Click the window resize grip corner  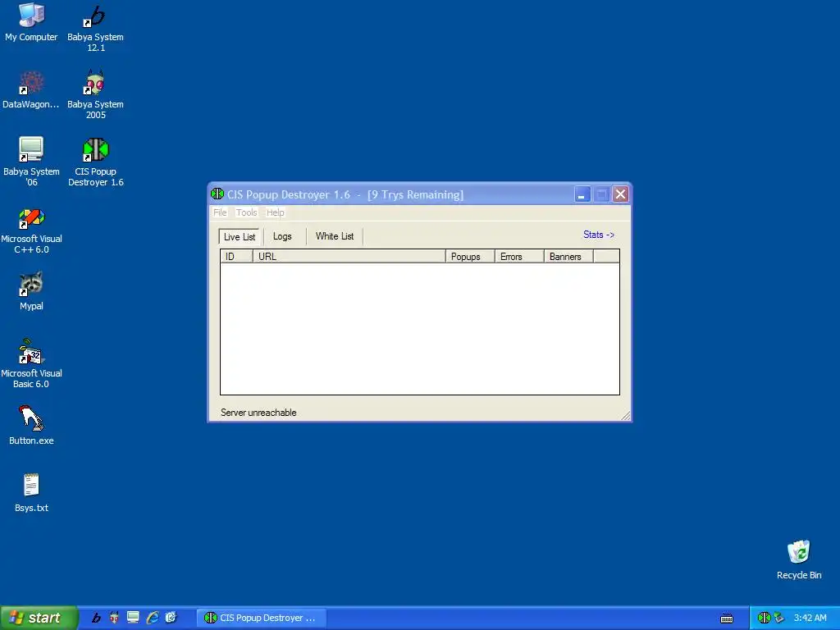625,416
